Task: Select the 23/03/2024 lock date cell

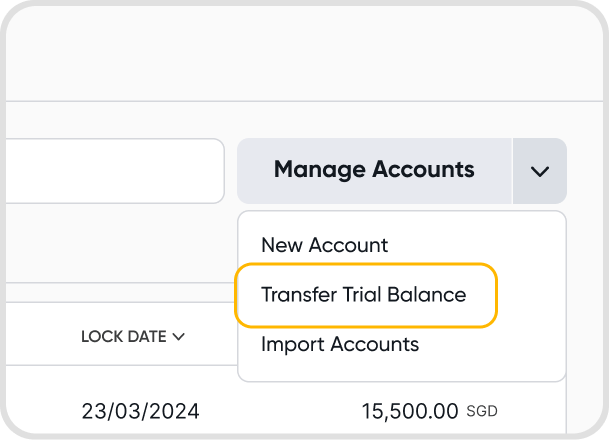Action: click(x=140, y=411)
